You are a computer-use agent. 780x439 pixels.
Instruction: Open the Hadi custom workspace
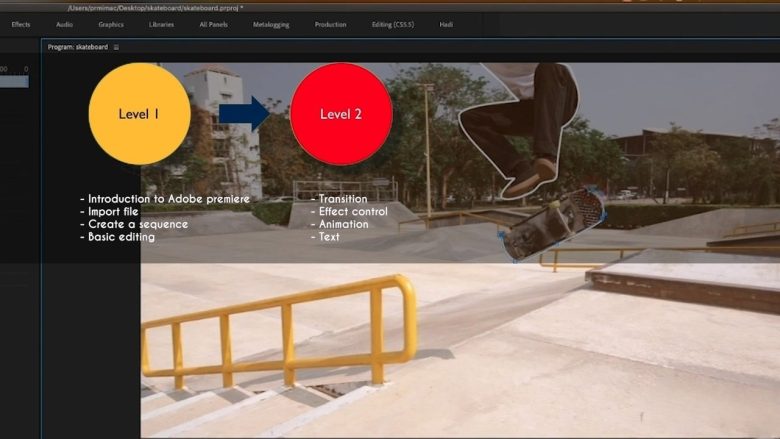[446, 24]
